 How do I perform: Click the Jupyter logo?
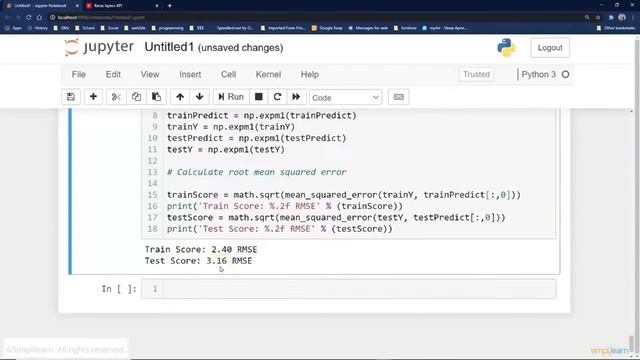coord(99,47)
